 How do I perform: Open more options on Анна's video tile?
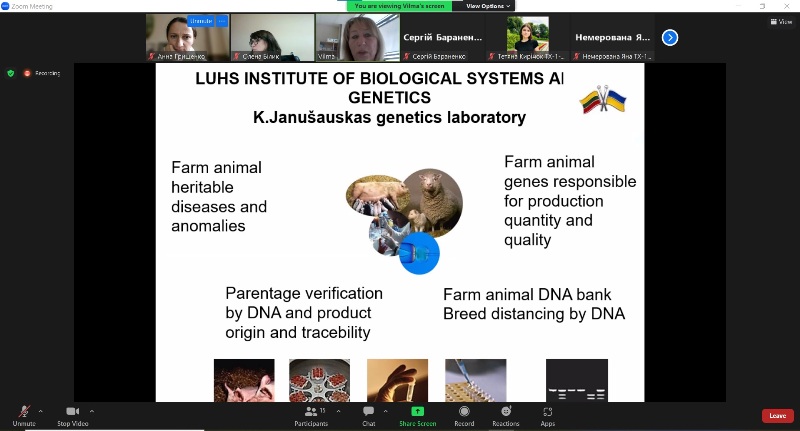click(x=221, y=21)
